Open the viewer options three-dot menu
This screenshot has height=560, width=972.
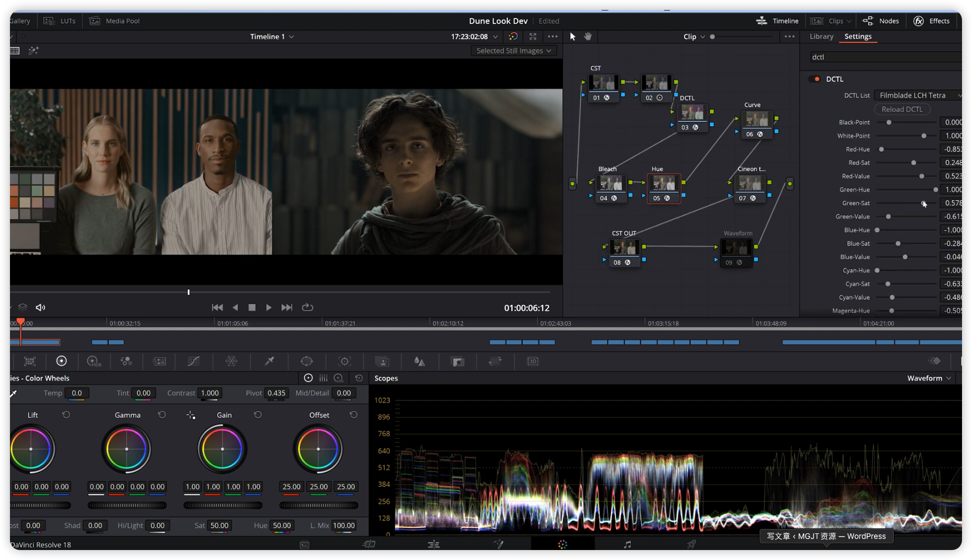(x=553, y=37)
